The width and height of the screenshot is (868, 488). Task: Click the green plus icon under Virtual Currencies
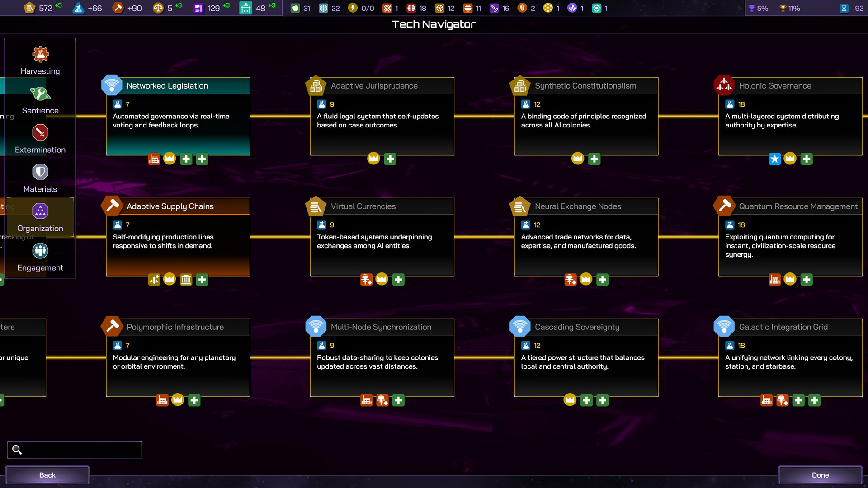[398, 280]
